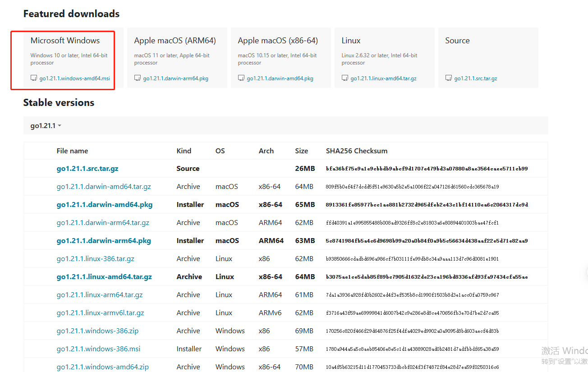The image size is (588, 372).
Task: Open the Source featured download card
Action: tap(457, 41)
